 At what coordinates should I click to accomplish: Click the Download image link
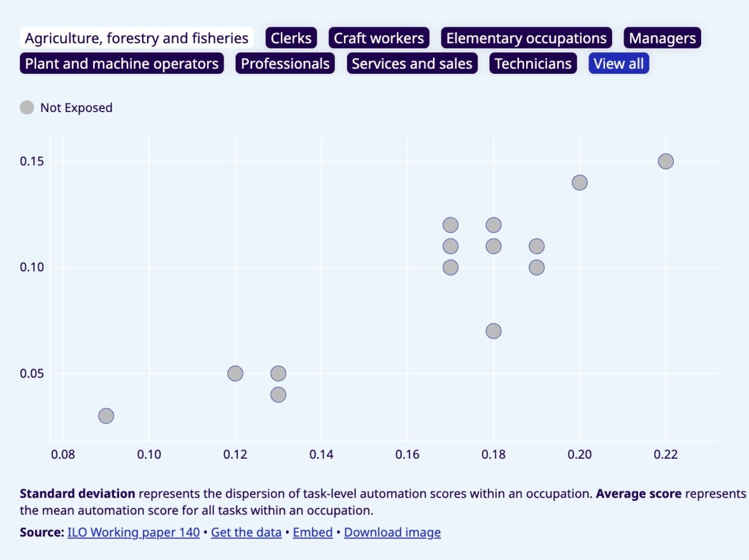tap(392, 533)
